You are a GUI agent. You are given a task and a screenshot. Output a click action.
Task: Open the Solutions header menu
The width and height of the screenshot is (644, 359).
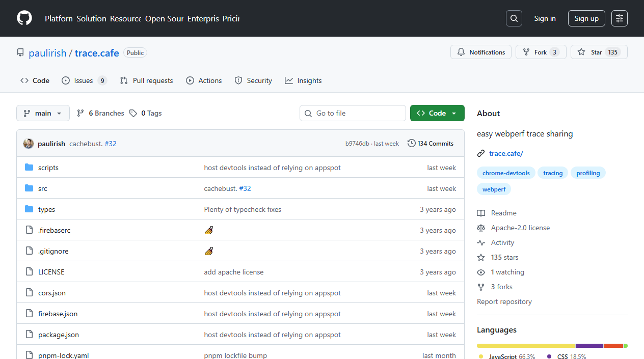[92, 18]
